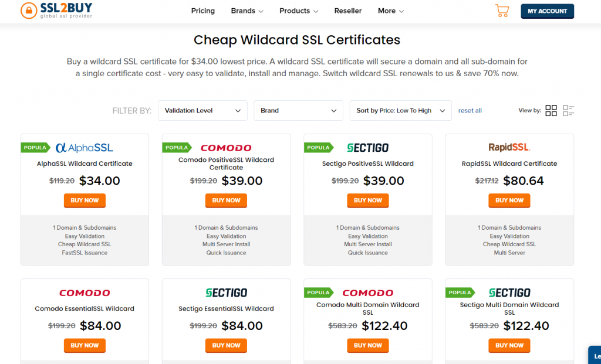Viewport: 601px width, 364px height.
Task: Buy the AlphaSSL Wildcard Certificate
Action: [x=85, y=200]
